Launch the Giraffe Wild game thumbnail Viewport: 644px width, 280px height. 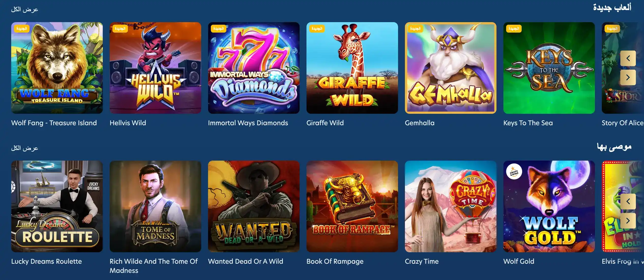tap(352, 68)
